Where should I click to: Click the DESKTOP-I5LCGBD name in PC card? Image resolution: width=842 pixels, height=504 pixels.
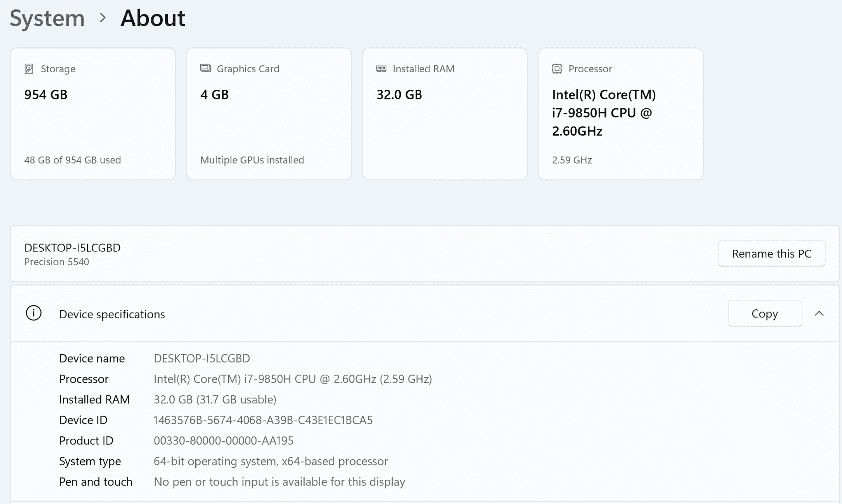[x=72, y=248]
